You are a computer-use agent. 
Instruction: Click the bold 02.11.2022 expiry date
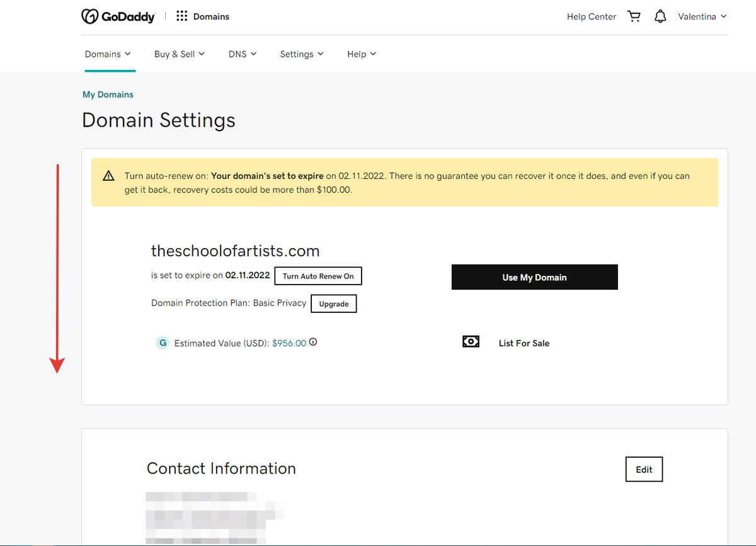click(248, 275)
